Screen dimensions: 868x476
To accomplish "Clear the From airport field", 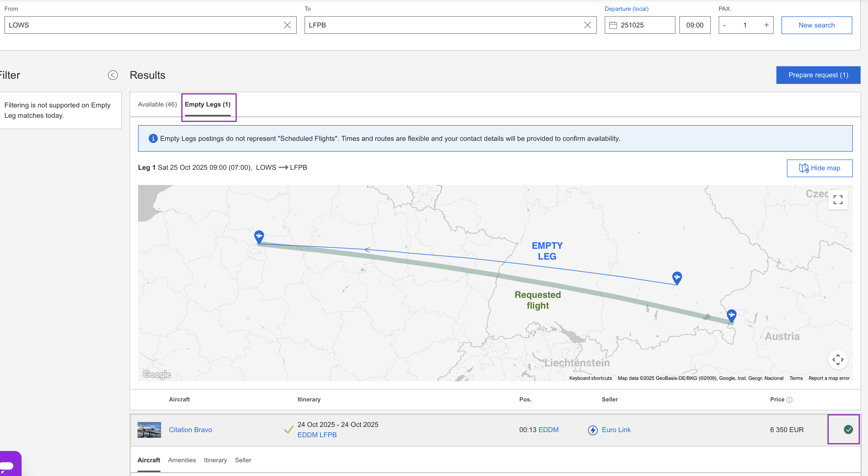I will coord(287,25).
